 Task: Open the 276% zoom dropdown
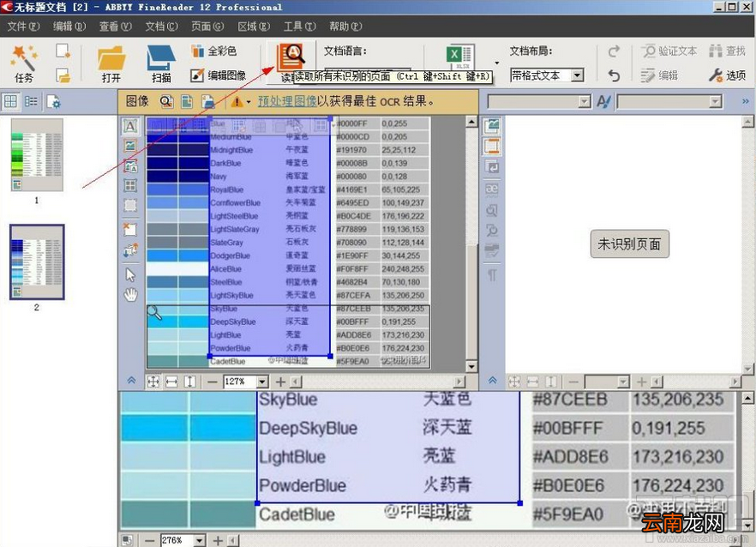tap(200, 541)
